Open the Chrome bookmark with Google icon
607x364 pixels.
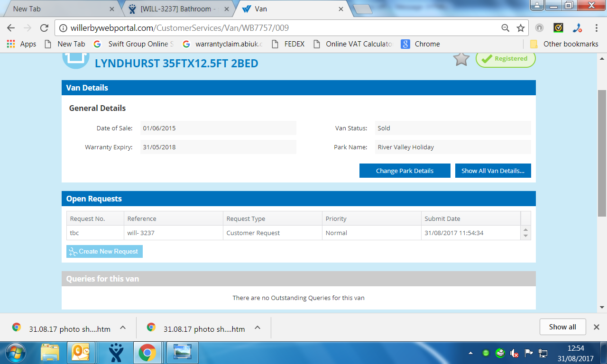421,44
